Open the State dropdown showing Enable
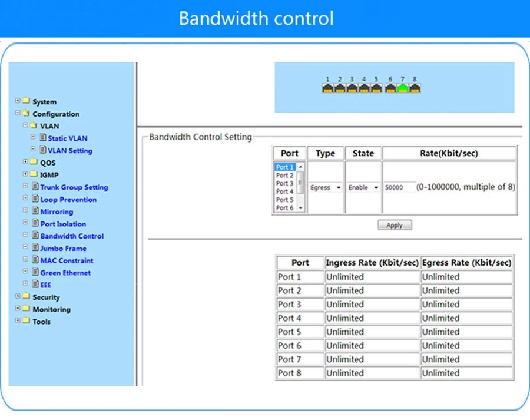Screen dimensions: 530x420 363,187
